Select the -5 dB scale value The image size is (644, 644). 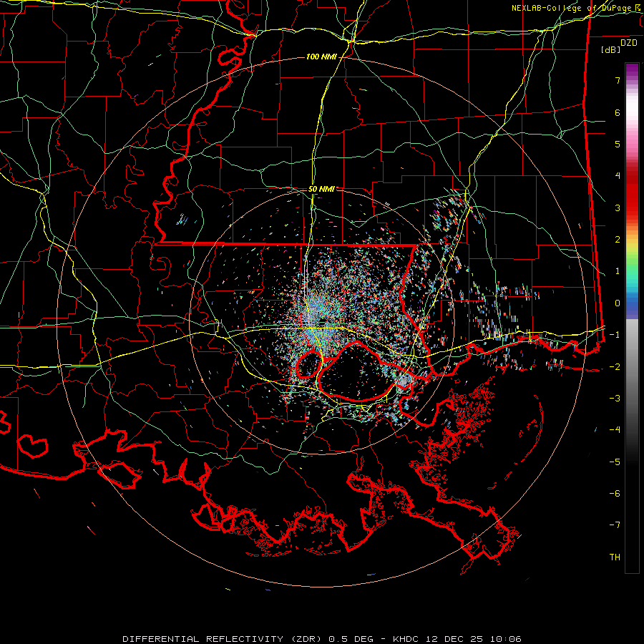(x=615, y=462)
